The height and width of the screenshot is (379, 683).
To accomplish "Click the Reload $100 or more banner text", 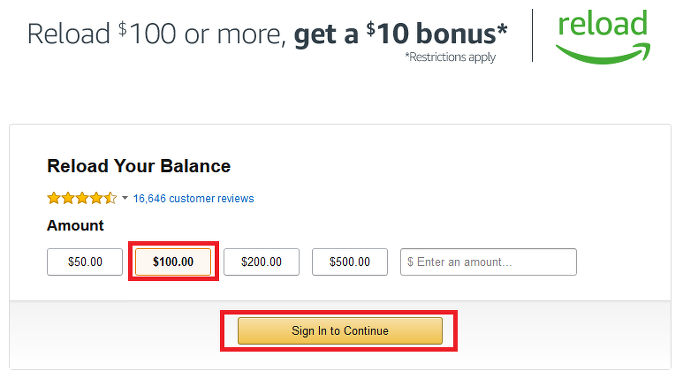I will 157,34.
